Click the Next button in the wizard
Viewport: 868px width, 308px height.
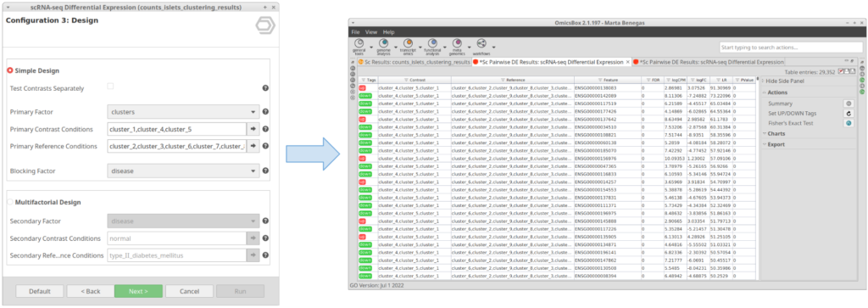click(138, 291)
